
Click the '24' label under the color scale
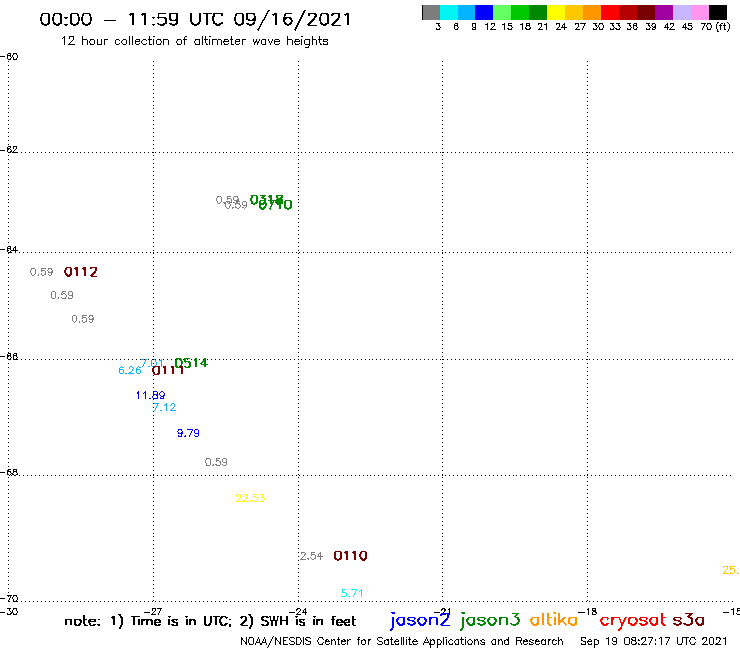tap(561, 27)
